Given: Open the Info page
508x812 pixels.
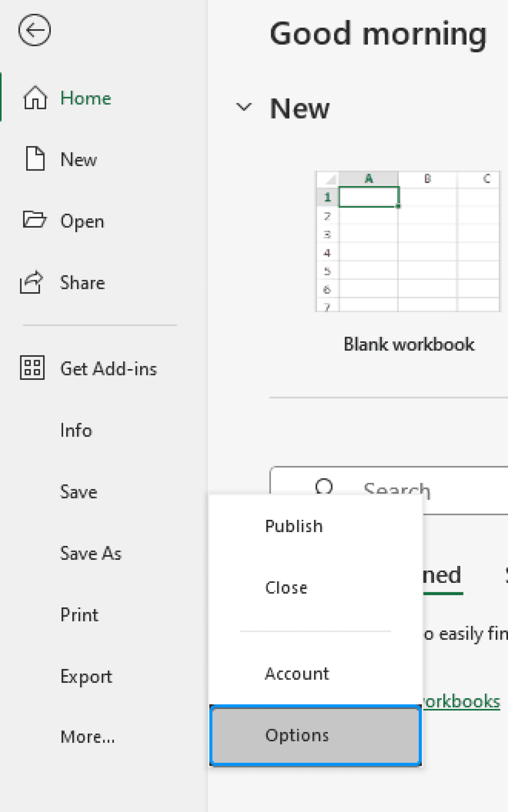Looking at the screenshot, I should pyautogui.click(x=76, y=430).
